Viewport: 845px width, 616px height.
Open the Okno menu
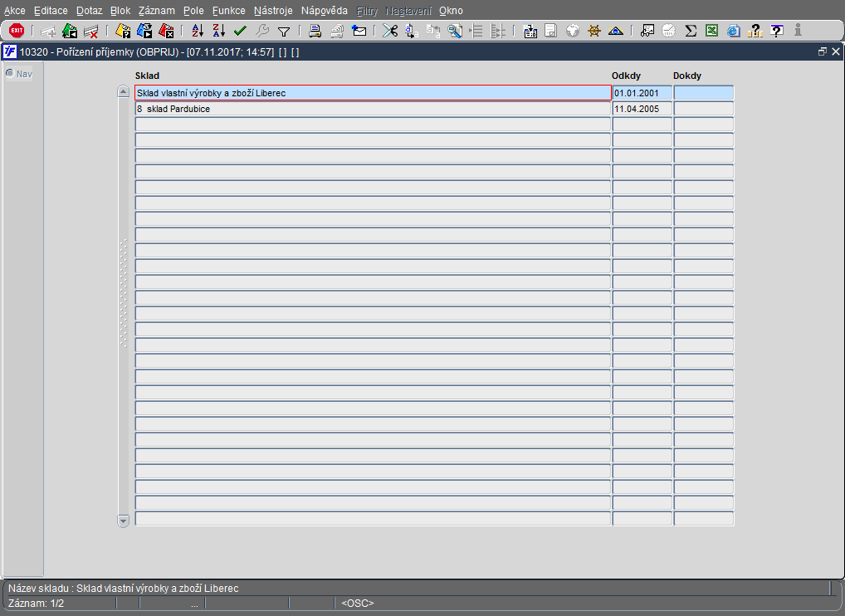[451, 11]
